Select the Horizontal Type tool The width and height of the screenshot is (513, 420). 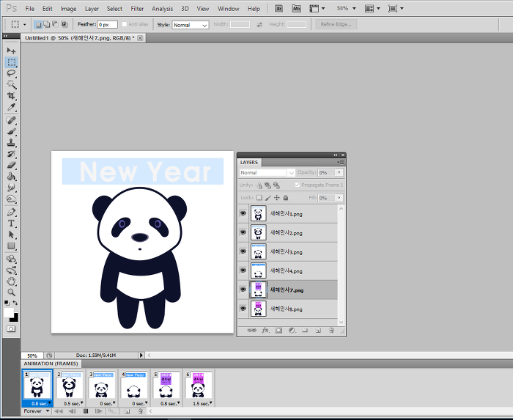click(11, 223)
